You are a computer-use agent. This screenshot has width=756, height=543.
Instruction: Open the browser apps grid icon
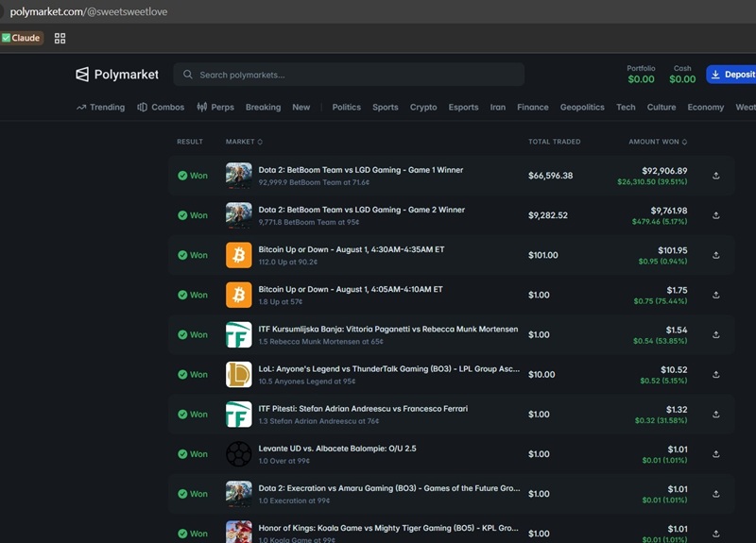(x=60, y=38)
